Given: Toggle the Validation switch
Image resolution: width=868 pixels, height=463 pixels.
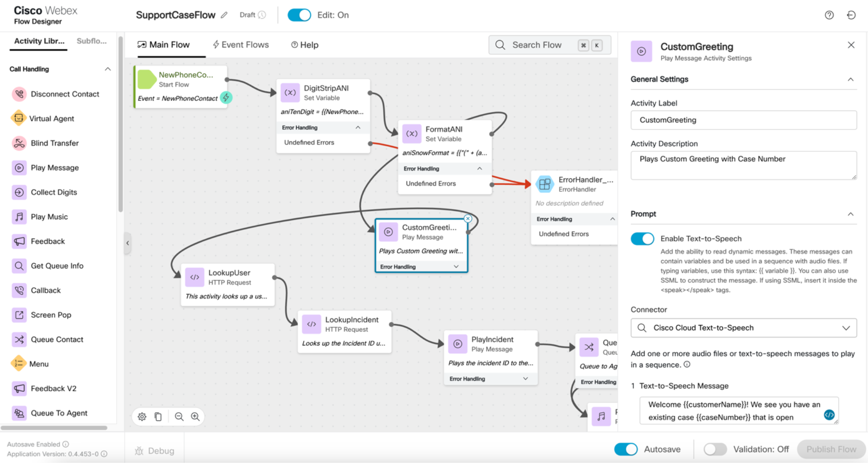Looking at the screenshot, I should pos(715,449).
